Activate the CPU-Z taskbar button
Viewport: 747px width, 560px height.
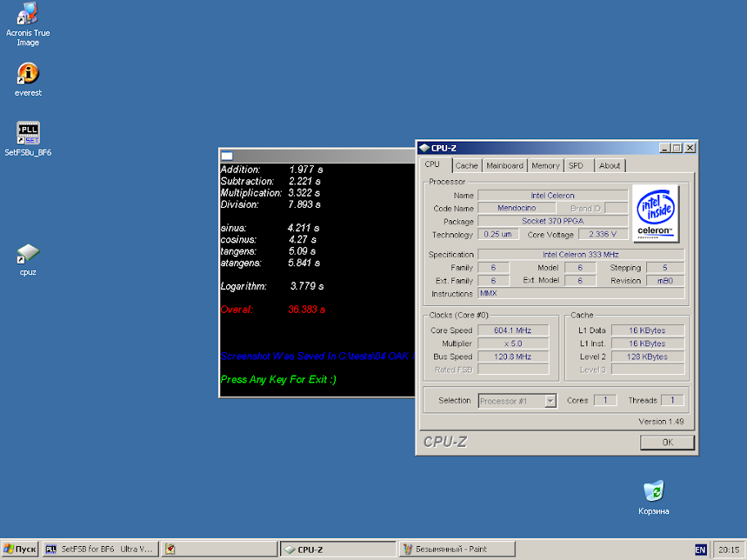pyautogui.click(x=337, y=549)
